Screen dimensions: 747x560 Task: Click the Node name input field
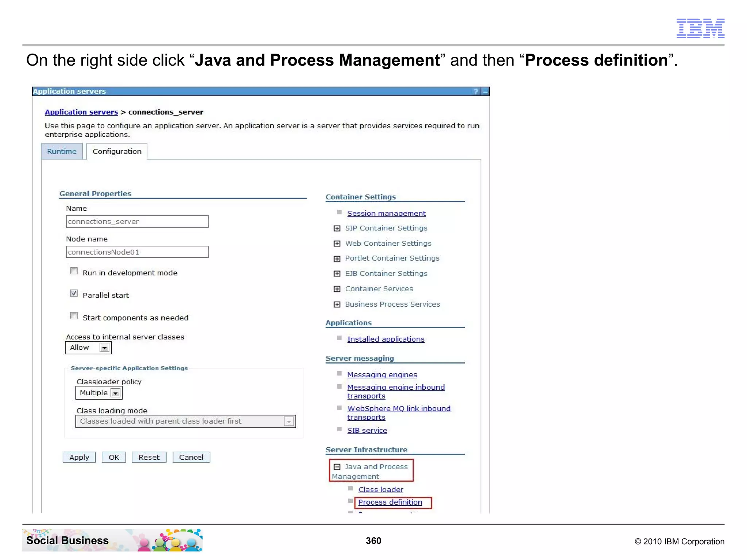pyautogui.click(x=137, y=252)
